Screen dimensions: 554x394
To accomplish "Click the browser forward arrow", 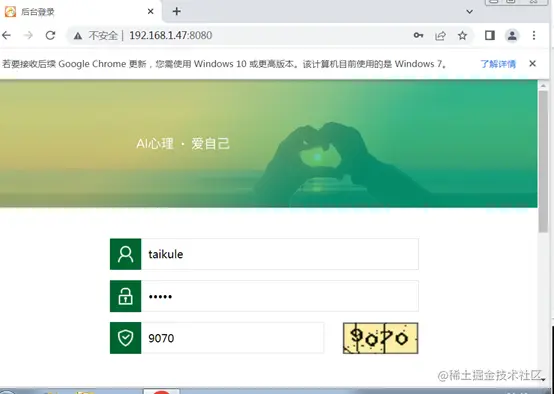I will (x=28, y=35).
